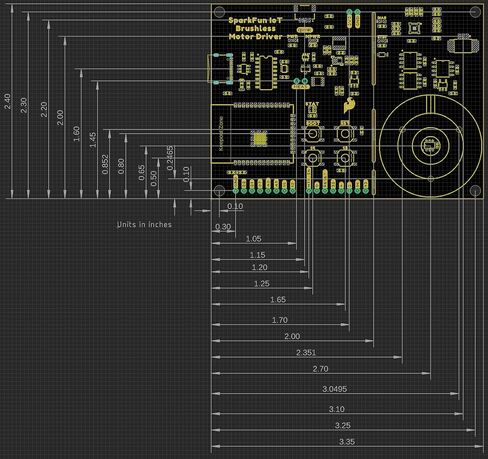
Task: Click the SparkFun flame logo on the board
Action: (349, 105)
